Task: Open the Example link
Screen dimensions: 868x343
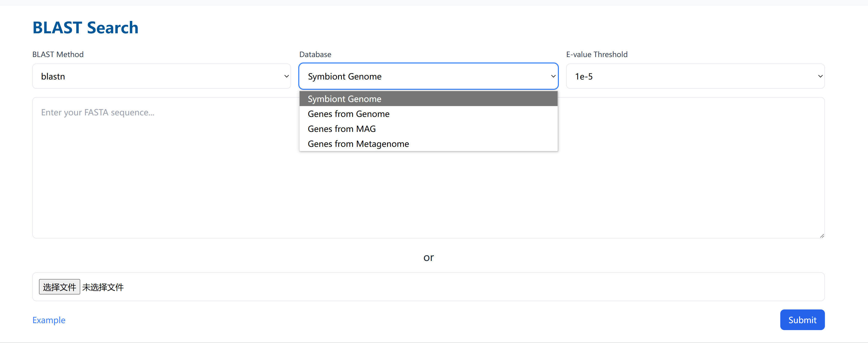Action: click(x=49, y=320)
